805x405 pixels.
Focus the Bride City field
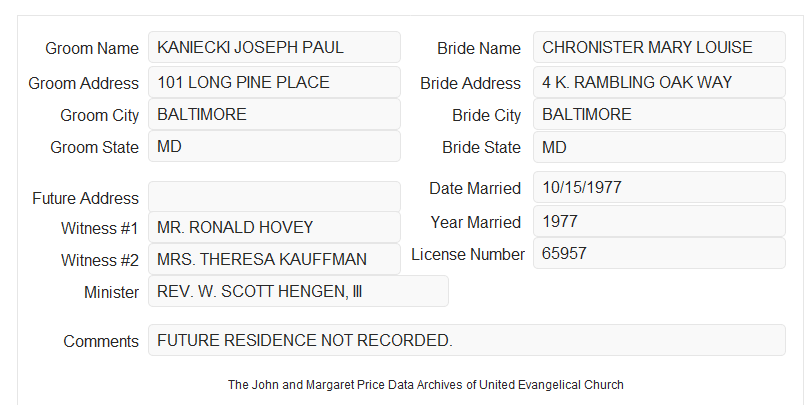pyautogui.click(x=659, y=114)
